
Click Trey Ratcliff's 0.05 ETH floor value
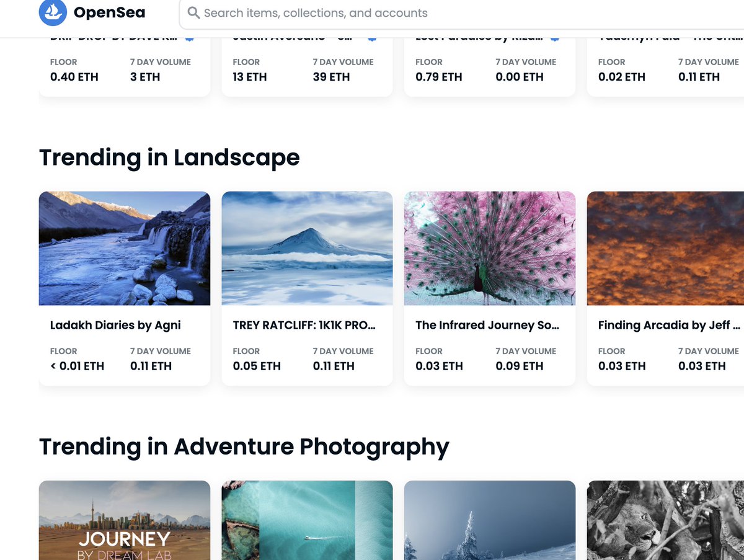[257, 366]
